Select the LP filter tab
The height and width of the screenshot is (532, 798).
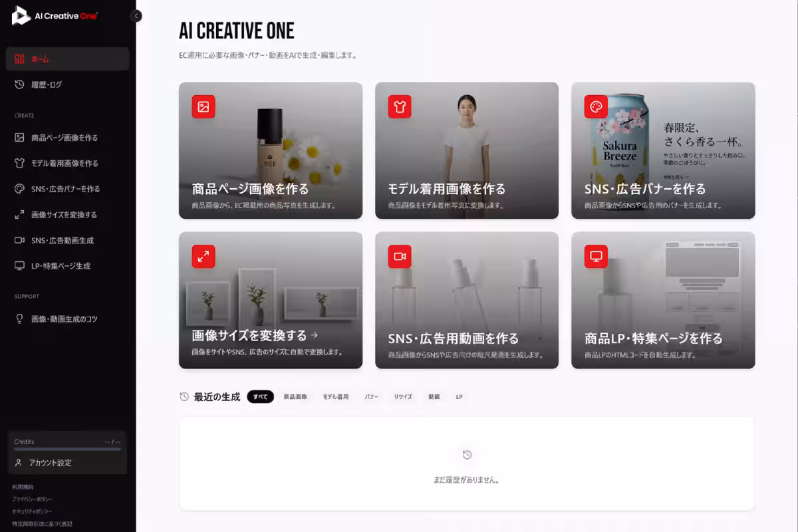[x=459, y=396]
